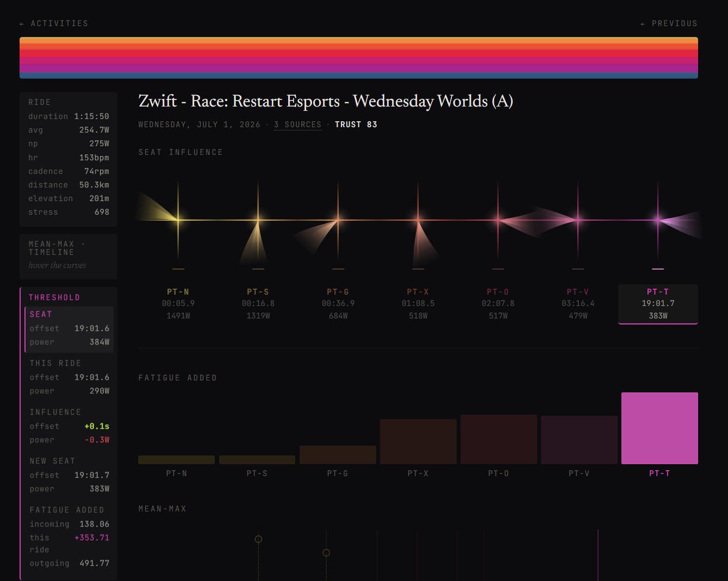Click the heart rate value 153bpm
This screenshot has width=728, height=581.
[94, 158]
